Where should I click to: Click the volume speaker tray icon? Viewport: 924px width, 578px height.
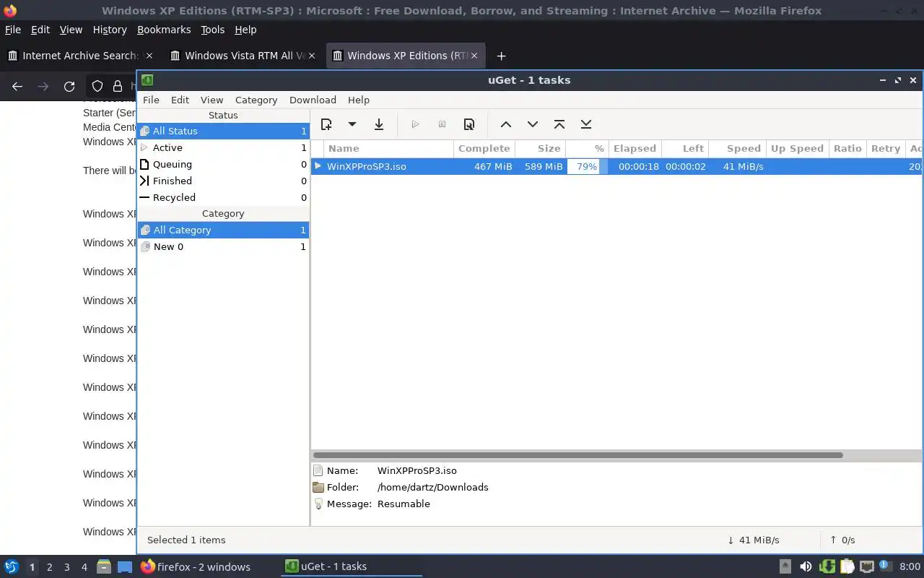click(806, 566)
